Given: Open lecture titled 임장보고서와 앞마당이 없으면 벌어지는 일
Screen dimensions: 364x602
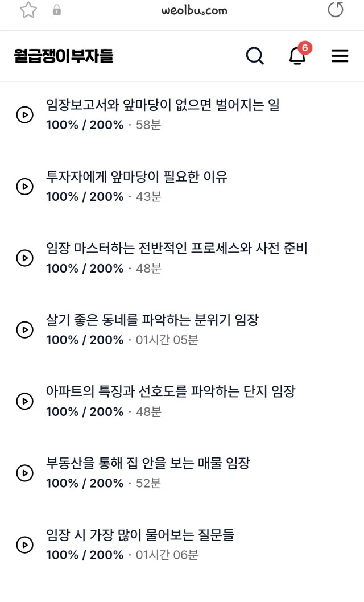Looking at the screenshot, I should pyautogui.click(x=163, y=105).
